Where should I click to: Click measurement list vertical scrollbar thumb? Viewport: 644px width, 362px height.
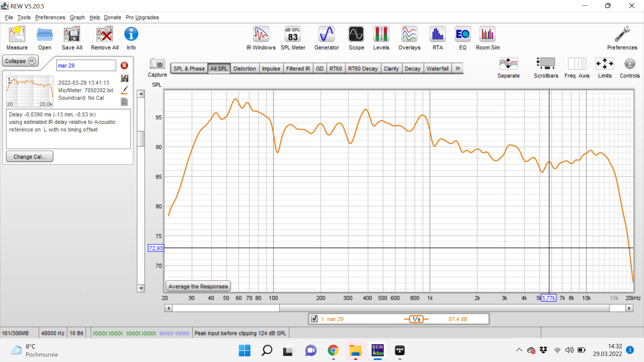[x=141, y=139]
